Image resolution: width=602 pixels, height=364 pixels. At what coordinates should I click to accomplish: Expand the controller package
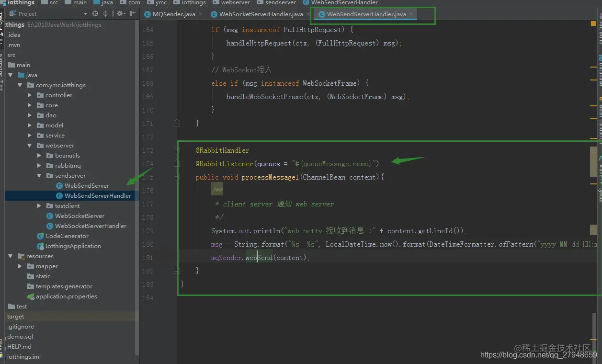pos(30,95)
